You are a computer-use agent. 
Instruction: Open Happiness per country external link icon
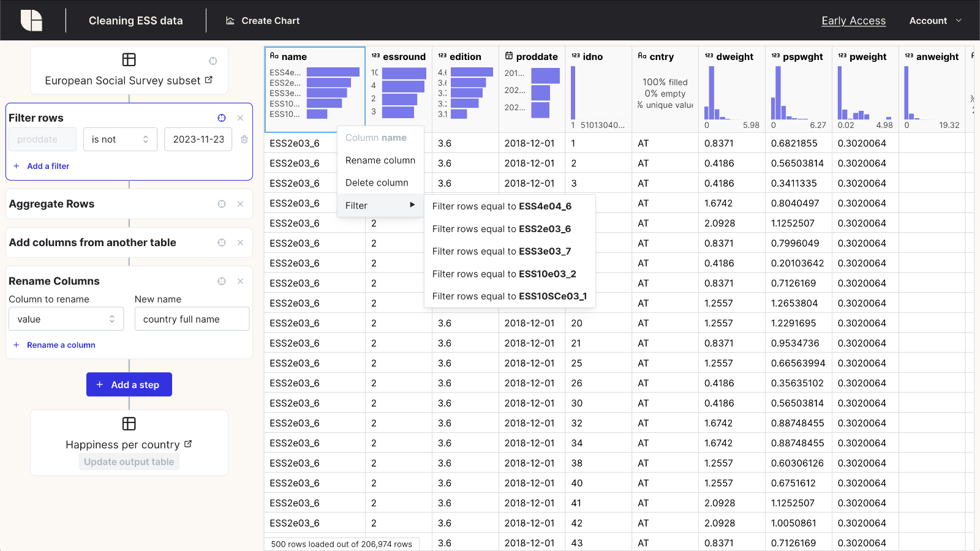[x=188, y=444]
